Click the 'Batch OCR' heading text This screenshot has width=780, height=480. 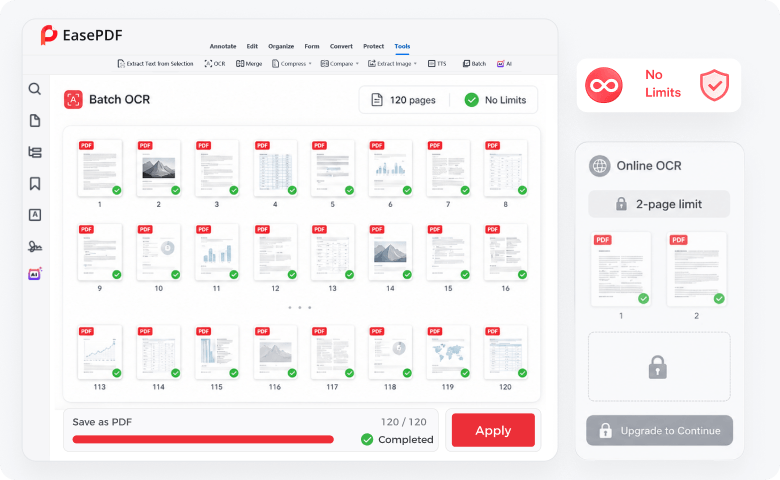tap(119, 99)
